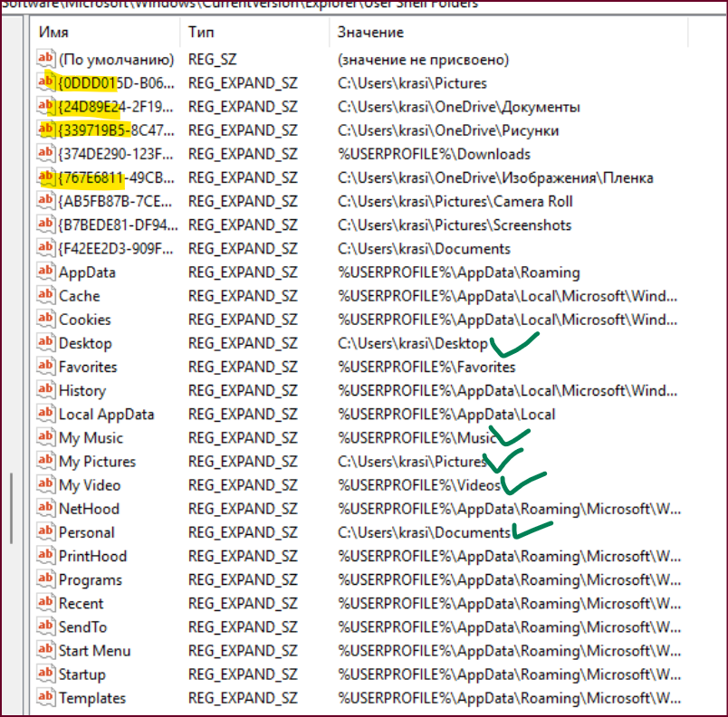The width and height of the screenshot is (728, 717).
Task: Select the SendTo value name
Action: (x=82, y=627)
